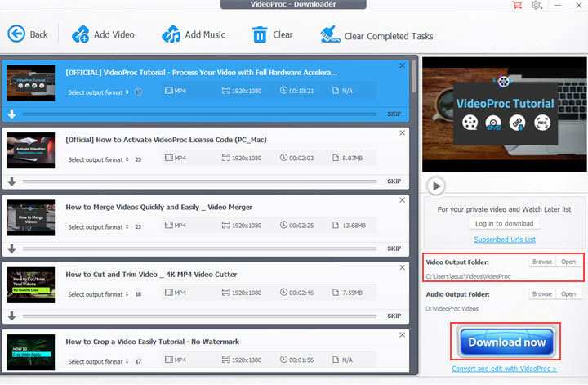588x385 pixels.
Task: Remove the VideoProc Tutorial task with its X
Action: 402,65
